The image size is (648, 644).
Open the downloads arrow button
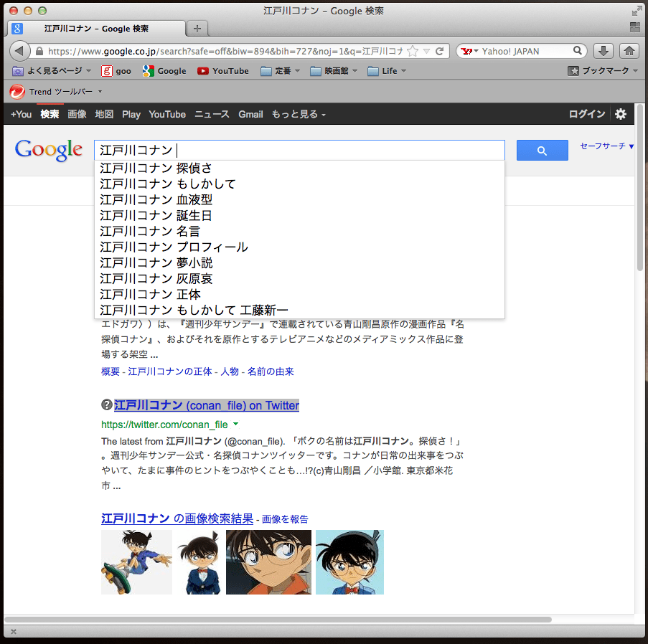tap(604, 51)
